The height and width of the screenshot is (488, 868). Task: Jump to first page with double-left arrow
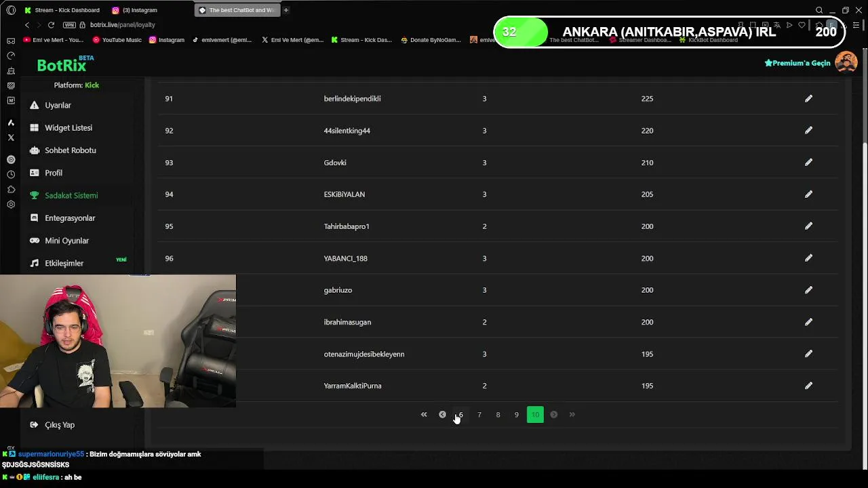(424, 414)
